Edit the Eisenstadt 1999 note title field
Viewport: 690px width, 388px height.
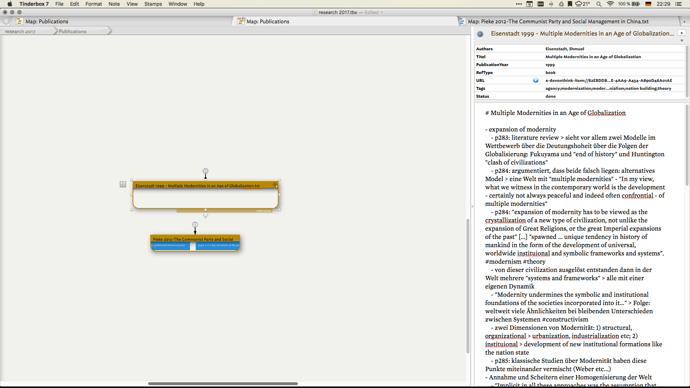[x=582, y=33]
